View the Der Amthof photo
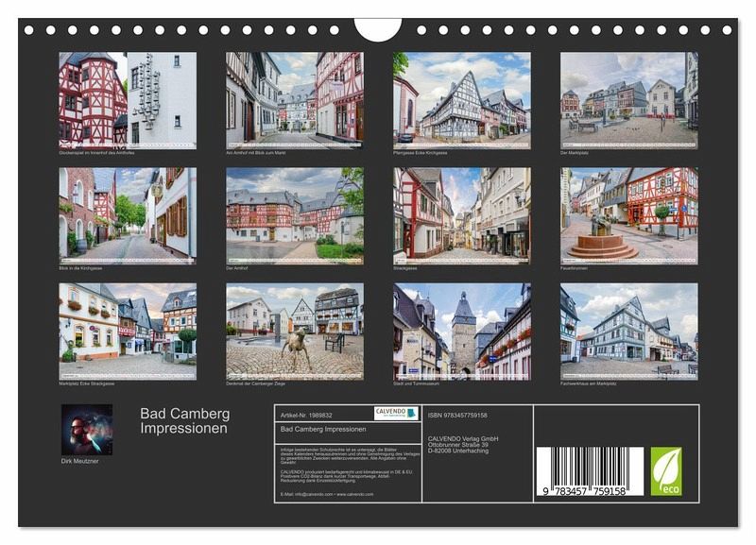756x545 pixels. 294,214
